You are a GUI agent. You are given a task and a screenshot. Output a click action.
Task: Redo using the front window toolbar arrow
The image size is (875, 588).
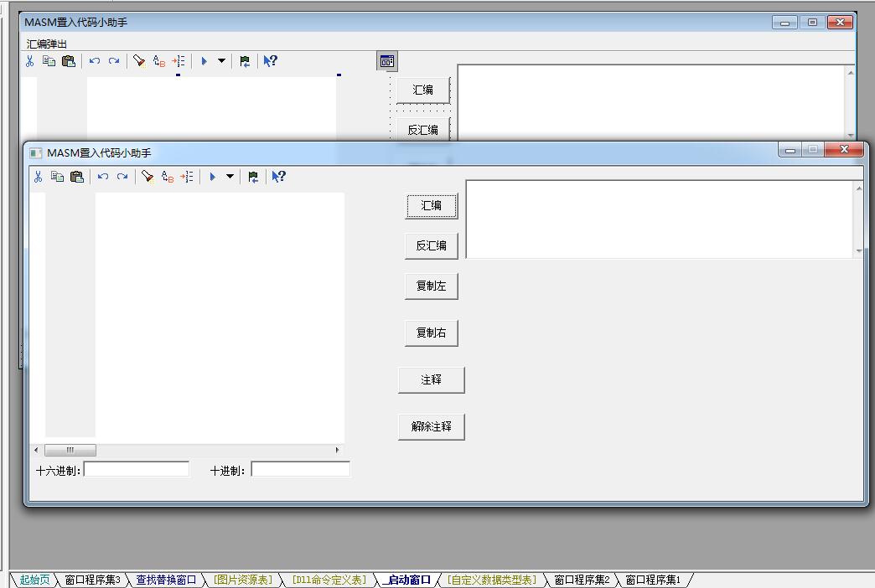point(122,177)
